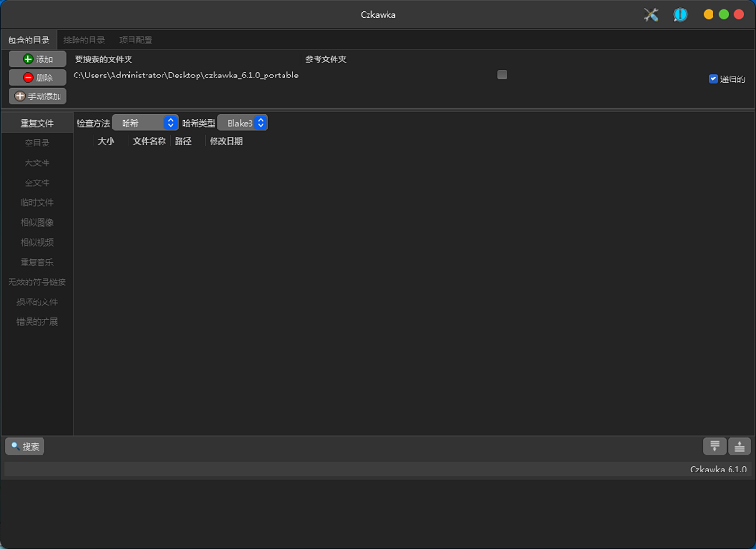Select the 修改日期 column header

click(x=227, y=142)
